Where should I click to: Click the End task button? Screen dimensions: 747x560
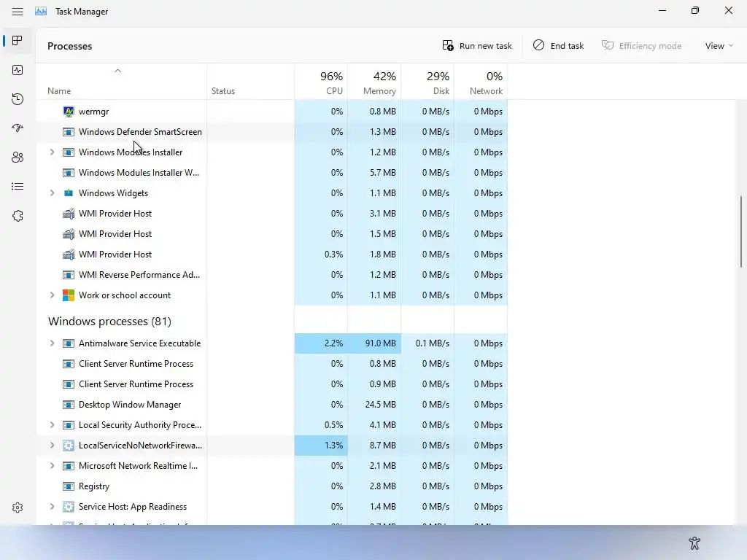tap(558, 46)
